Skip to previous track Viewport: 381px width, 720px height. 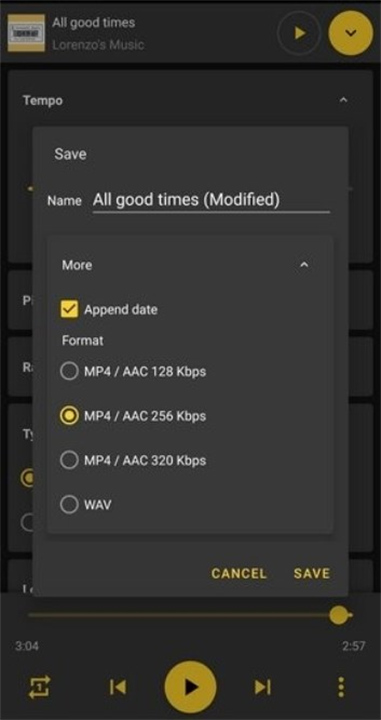(x=118, y=687)
